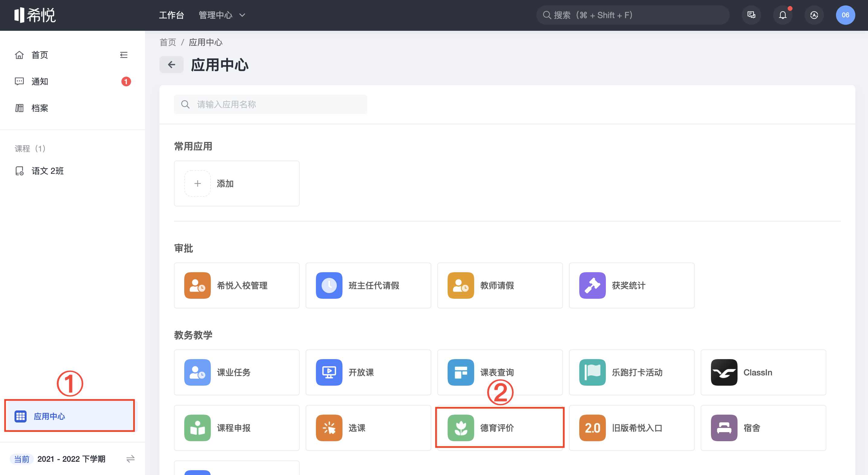Expand the 管理中心 dropdown menu
Viewport: 868px width, 475px height.
click(222, 15)
